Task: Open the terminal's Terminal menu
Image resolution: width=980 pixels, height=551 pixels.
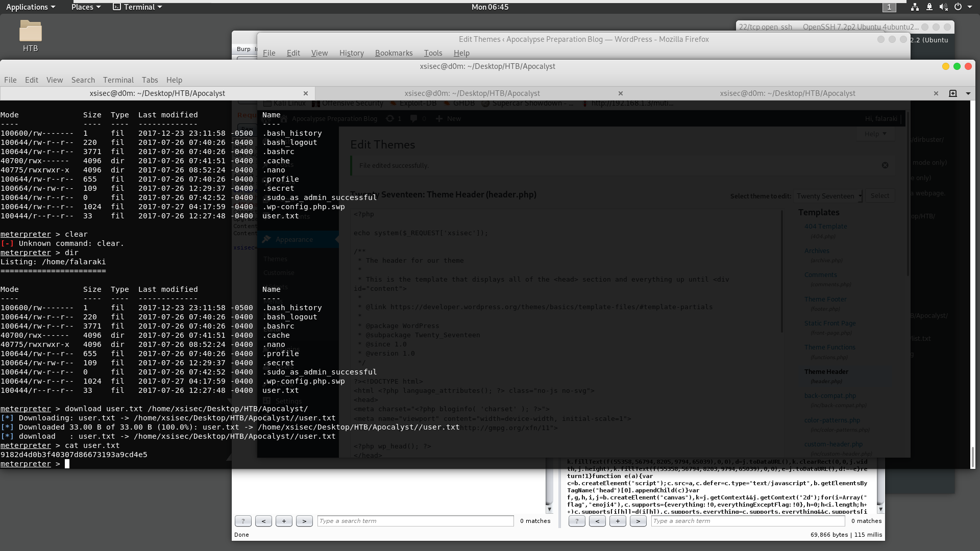Action: (118, 80)
